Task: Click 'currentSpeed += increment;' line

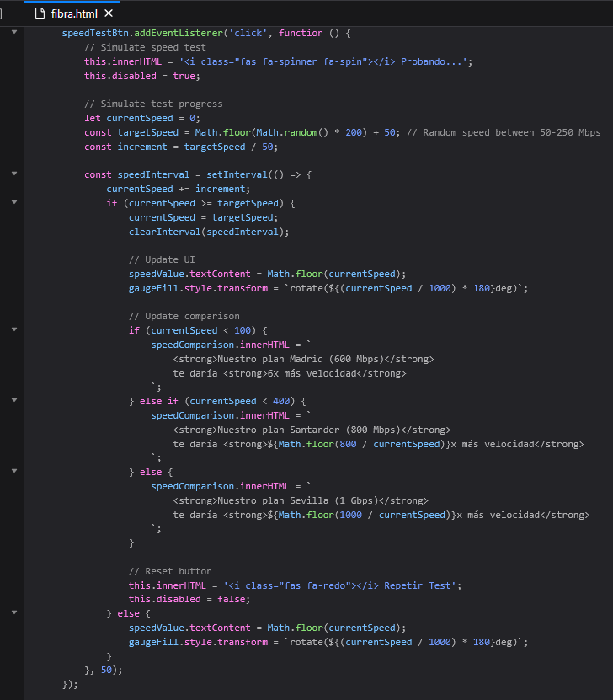Action: click(x=179, y=189)
